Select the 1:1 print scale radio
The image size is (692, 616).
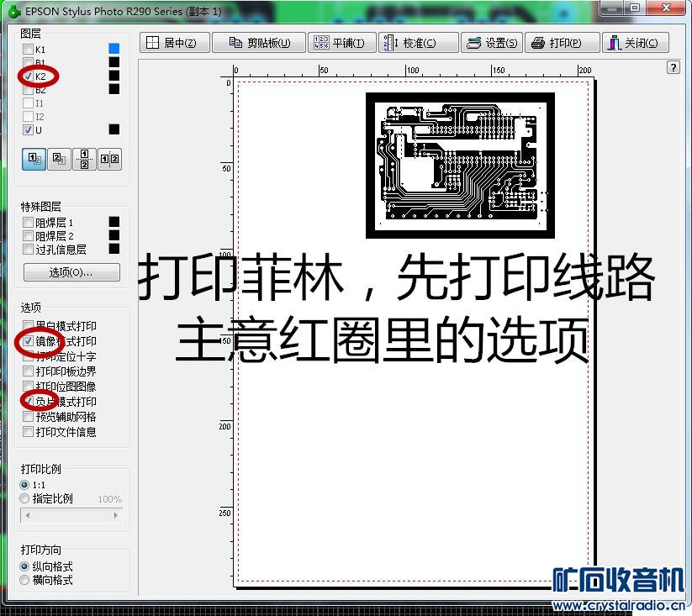pos(24,485)
